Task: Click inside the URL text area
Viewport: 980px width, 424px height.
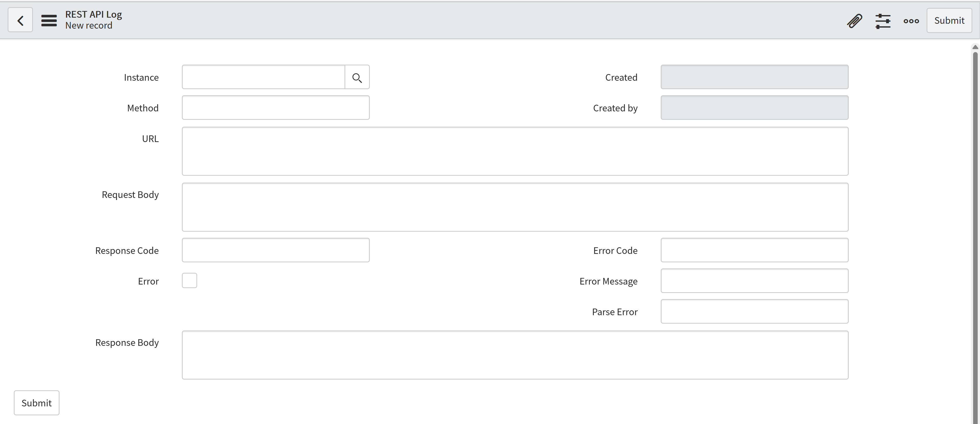Action: [x=515, y=151]
